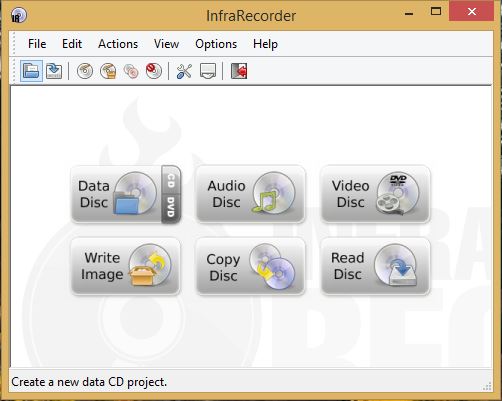Start a new Video Disc project
This screenshot has height=401, width=502.
pyautogui.click(x=375, y=194)
